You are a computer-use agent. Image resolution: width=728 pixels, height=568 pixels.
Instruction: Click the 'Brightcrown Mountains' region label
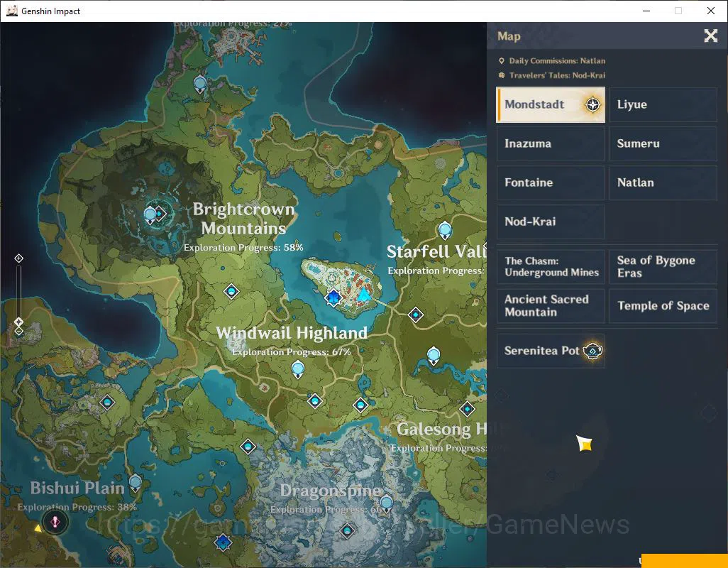point(244,219)
